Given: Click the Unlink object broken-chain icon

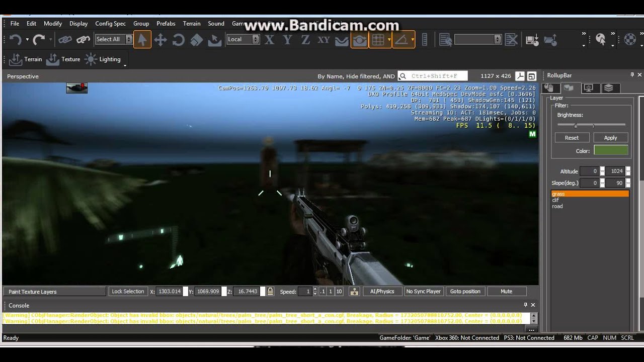Looking at the screenshot, I should click(84, 39).
